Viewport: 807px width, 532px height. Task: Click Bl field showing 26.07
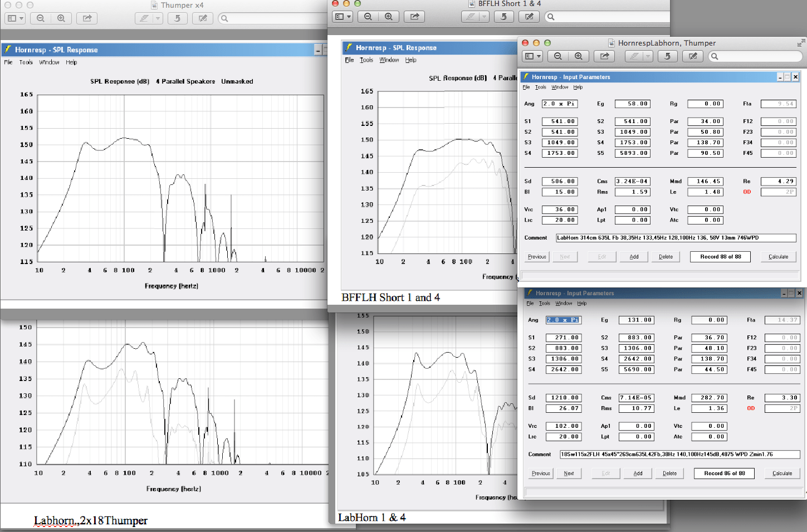[x=564, y=408]
